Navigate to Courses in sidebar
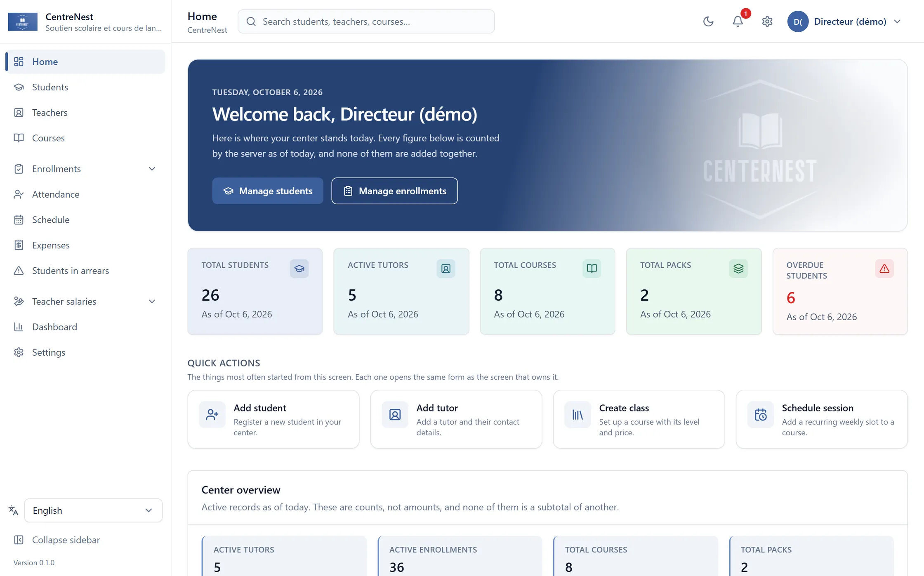This screenshot has width=924, height=576. click(85, 138)
